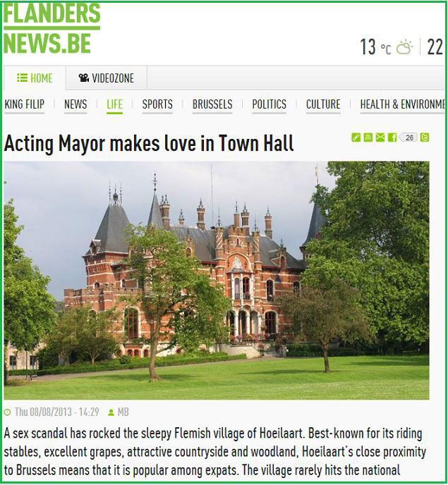Switch to the VIDEOZONE tab

(x=107, y=78)
